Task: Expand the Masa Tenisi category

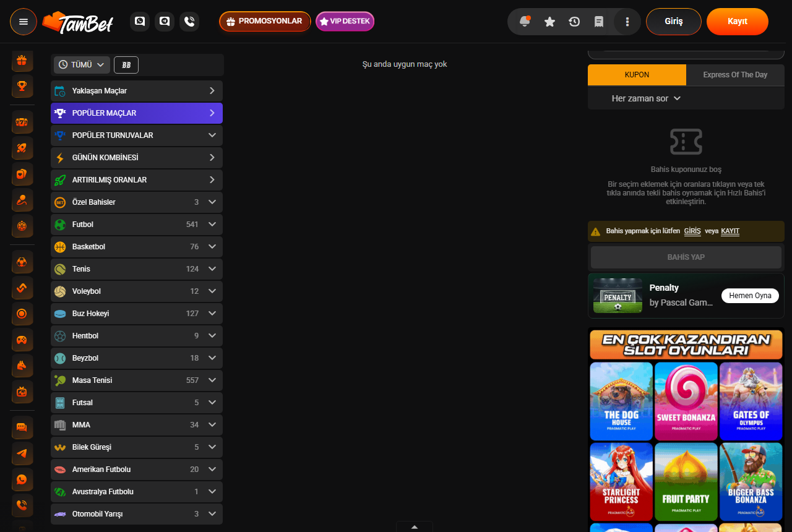Action: (x=137, y=380)
